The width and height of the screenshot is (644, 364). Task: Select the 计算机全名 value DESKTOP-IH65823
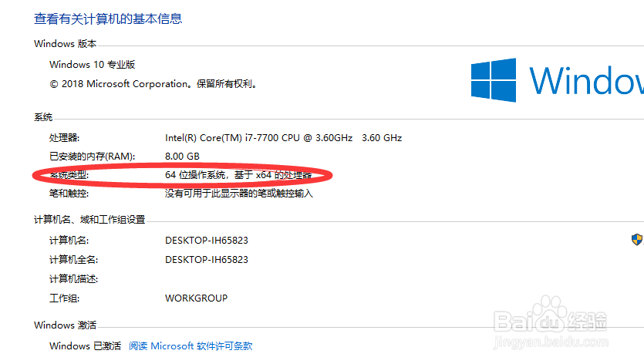(x=207, y=260)
